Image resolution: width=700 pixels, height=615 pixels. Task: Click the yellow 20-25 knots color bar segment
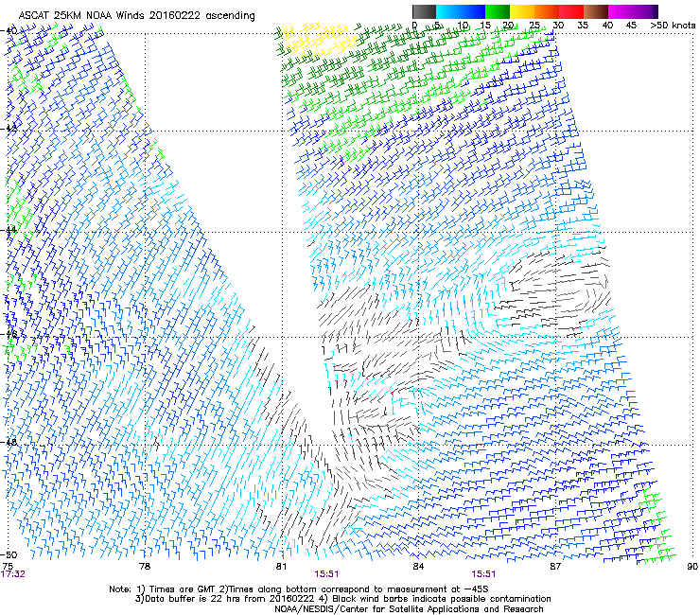[x=522, y=11]
